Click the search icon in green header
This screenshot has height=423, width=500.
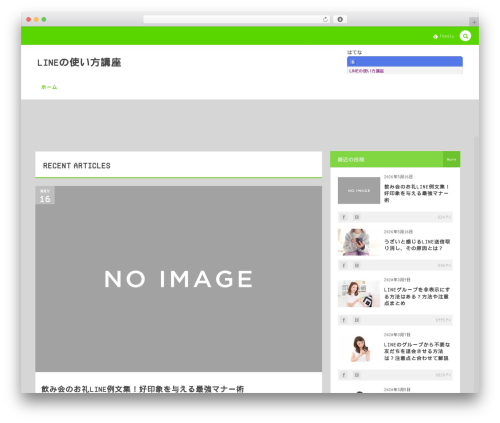(x=465, y=36)
